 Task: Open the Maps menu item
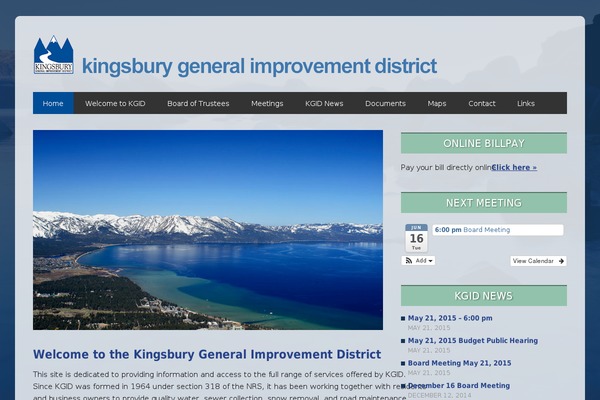point(437,103)
